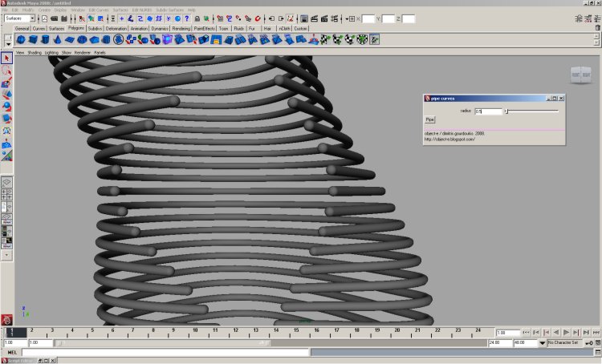Open the shelf options down-arrow menu

pos(8,44)
